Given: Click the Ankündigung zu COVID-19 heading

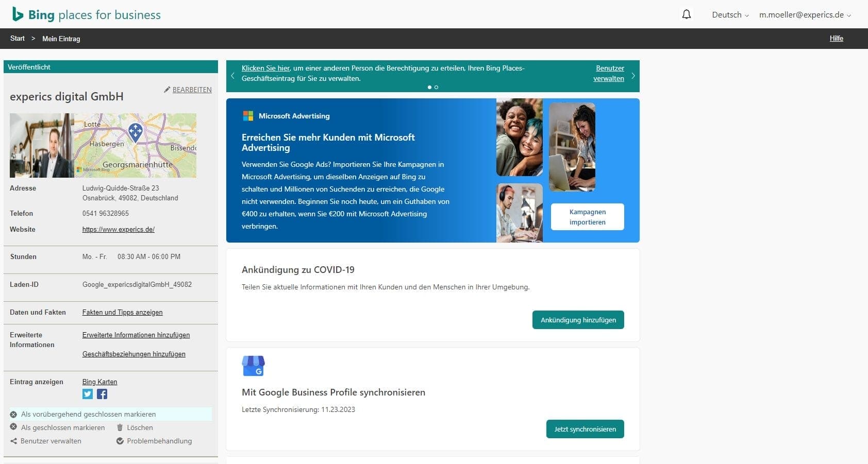Looking at the screenshot, I should pos(298,270).
